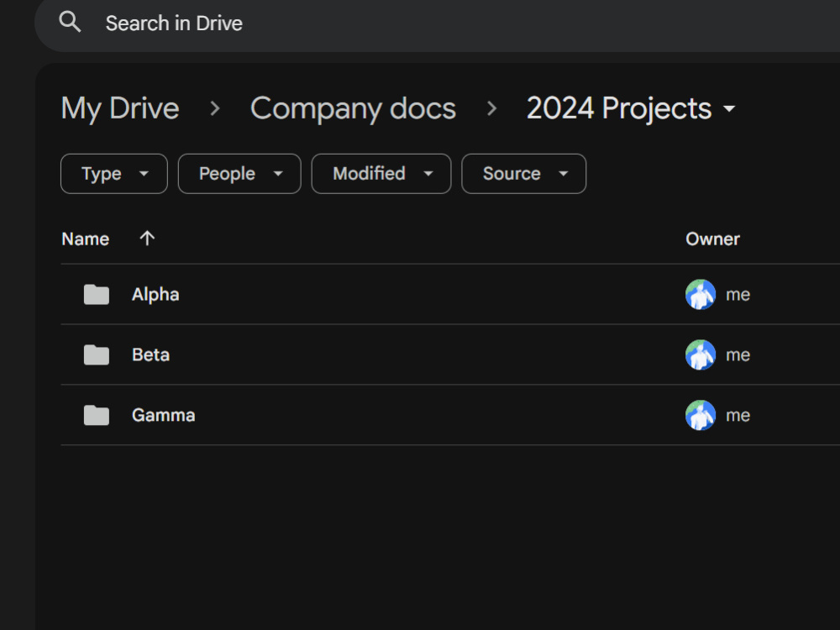Open the Modified filter dropdown
The height and width of the screenshot is (630, 840).
(381, 174)
